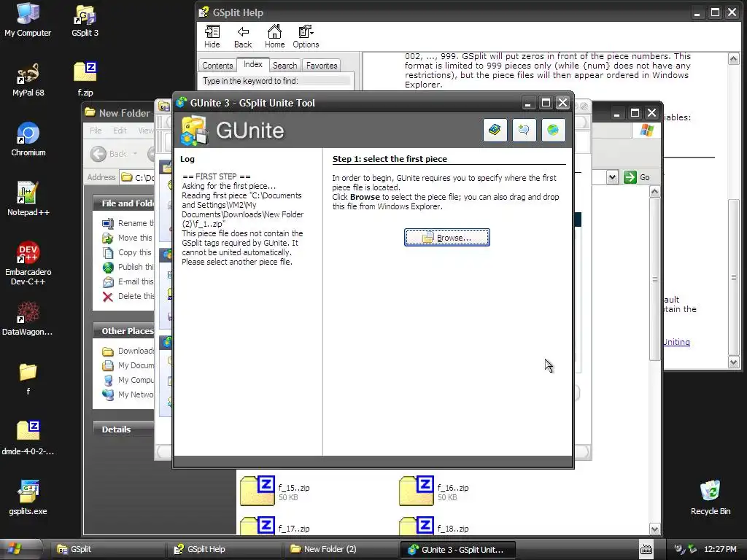
Task: Open My Computer in Other Places
Action: click(136, 380)
